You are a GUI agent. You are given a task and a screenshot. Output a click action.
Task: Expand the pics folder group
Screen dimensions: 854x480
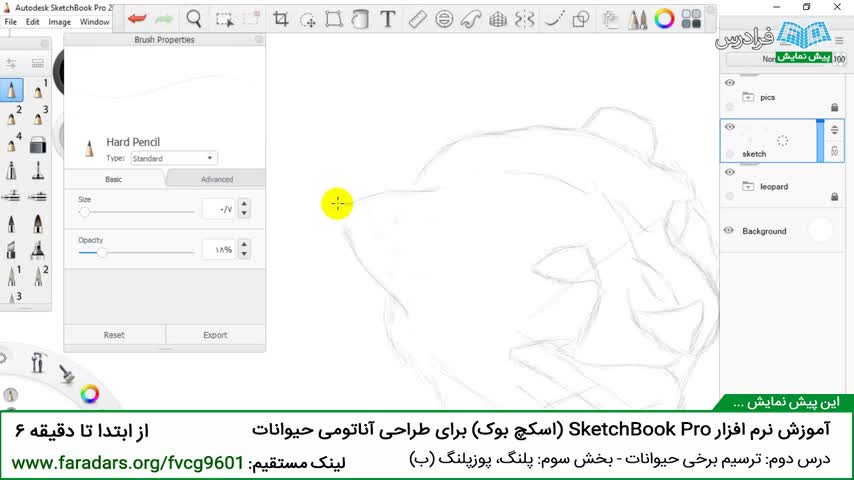[x=748, y=97]
